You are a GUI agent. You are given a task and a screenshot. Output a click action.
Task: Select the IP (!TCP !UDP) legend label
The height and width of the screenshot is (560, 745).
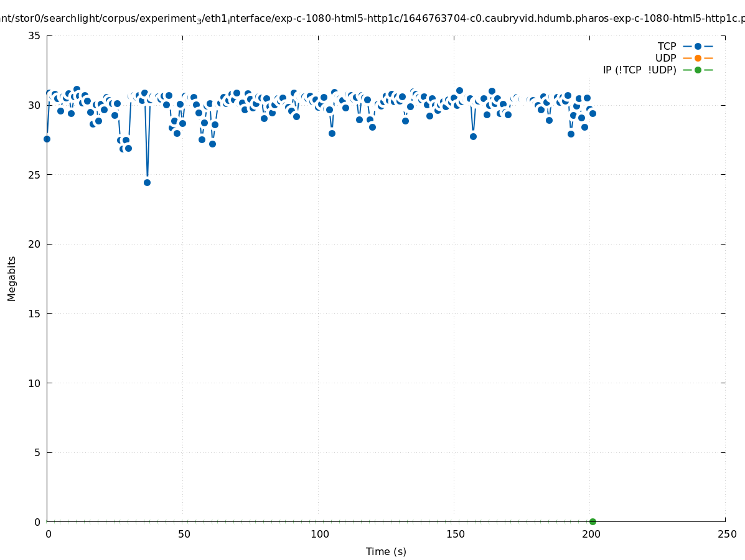[x=639, y=70]
